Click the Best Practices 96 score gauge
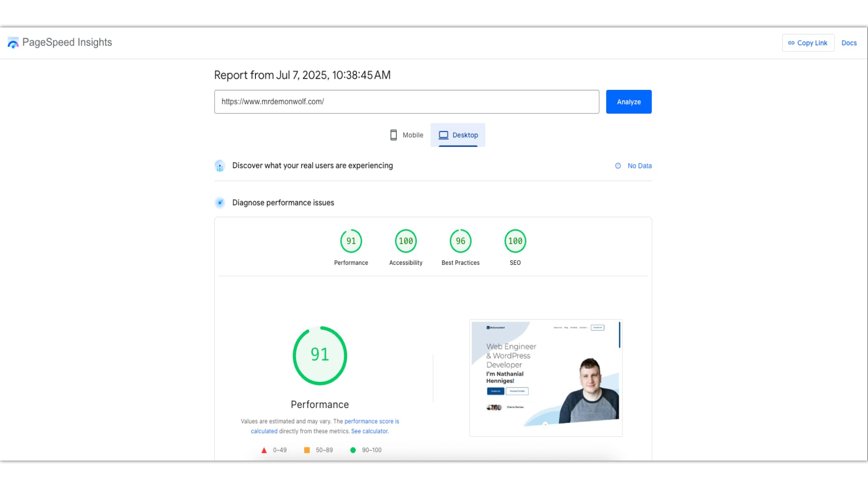Screen dimensions: 868x488 pyautogui.click(x=460, y=241)
